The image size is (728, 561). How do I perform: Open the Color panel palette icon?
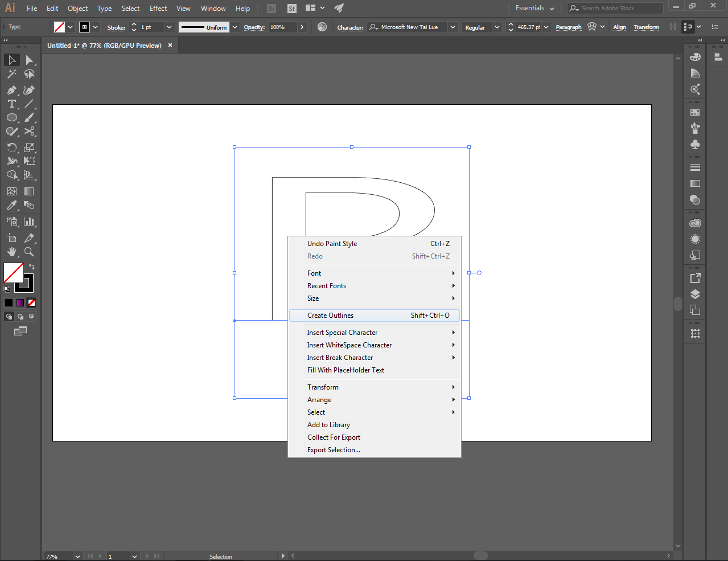(x=695, y=57)
